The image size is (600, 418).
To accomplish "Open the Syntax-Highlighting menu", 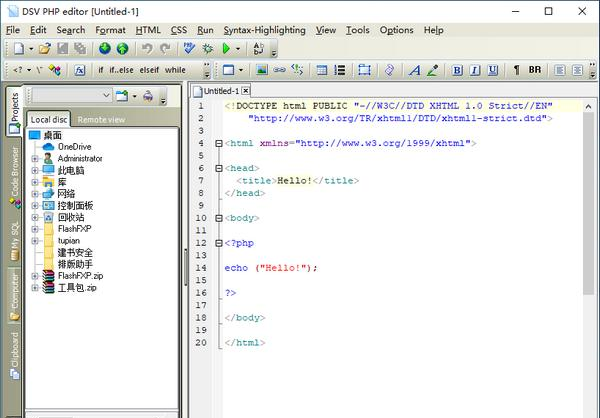I will [x=263, y=30].
